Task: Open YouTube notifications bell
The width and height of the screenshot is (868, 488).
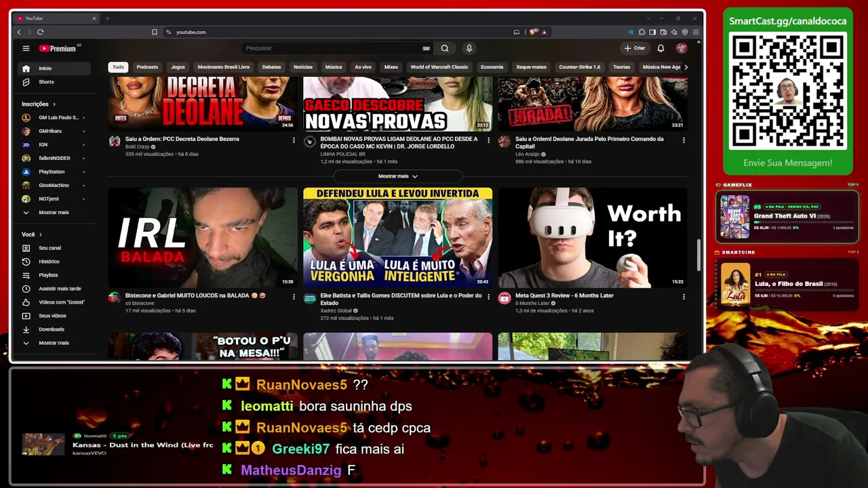Action: 660,48
